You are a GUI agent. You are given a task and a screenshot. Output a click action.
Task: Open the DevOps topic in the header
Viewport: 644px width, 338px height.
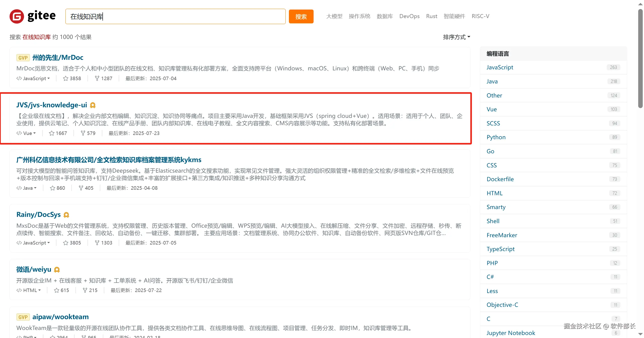(409, 16)
